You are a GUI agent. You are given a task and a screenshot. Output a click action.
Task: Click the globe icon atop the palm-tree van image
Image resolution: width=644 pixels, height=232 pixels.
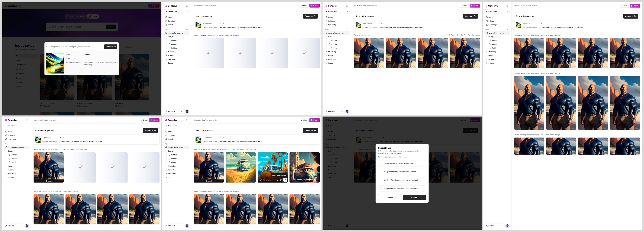285,155
